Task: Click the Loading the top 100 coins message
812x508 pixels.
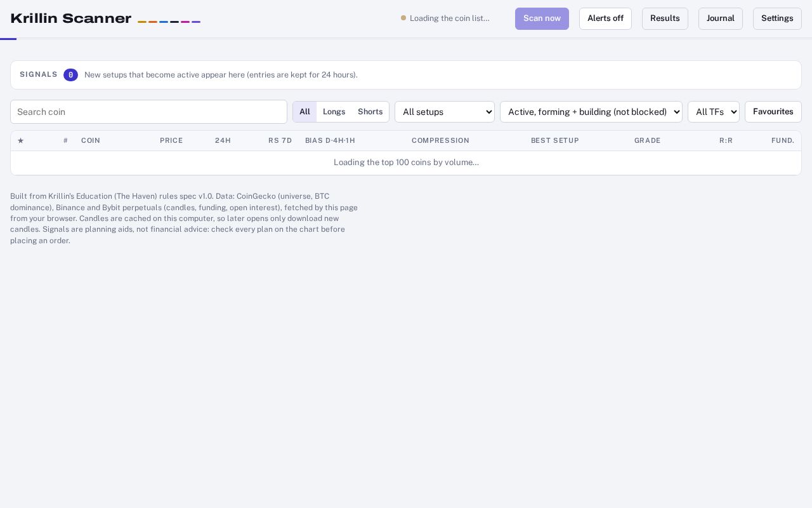Action: click(x=406, y=163)
